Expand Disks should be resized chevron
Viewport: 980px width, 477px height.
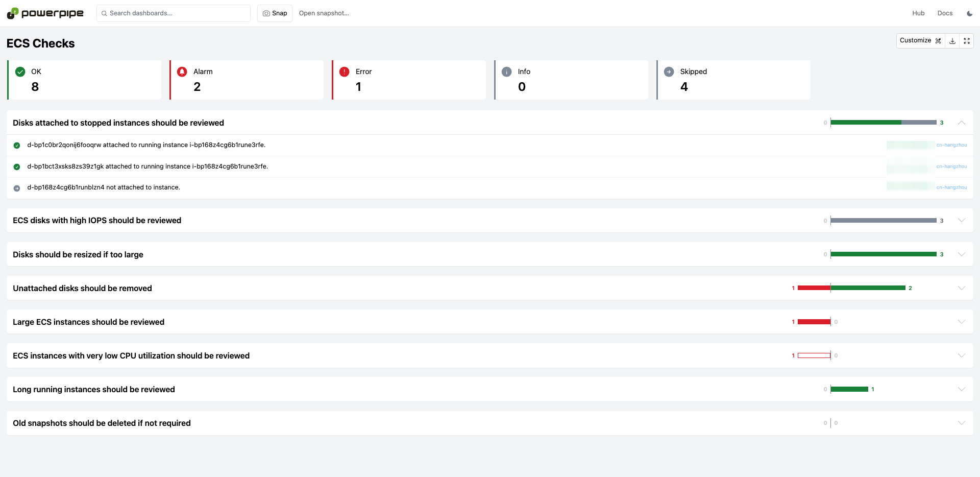pos(962,254)
